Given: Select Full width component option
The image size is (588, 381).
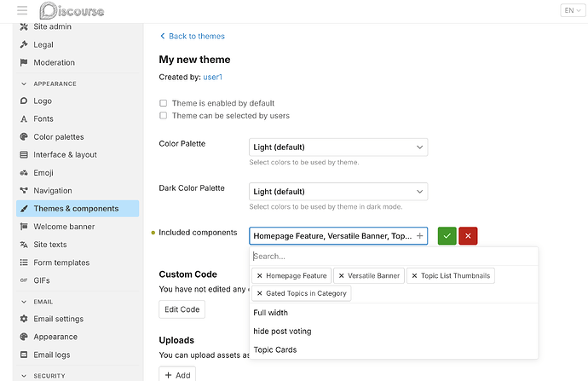Looking at the screenshot, I should point(394,313).
